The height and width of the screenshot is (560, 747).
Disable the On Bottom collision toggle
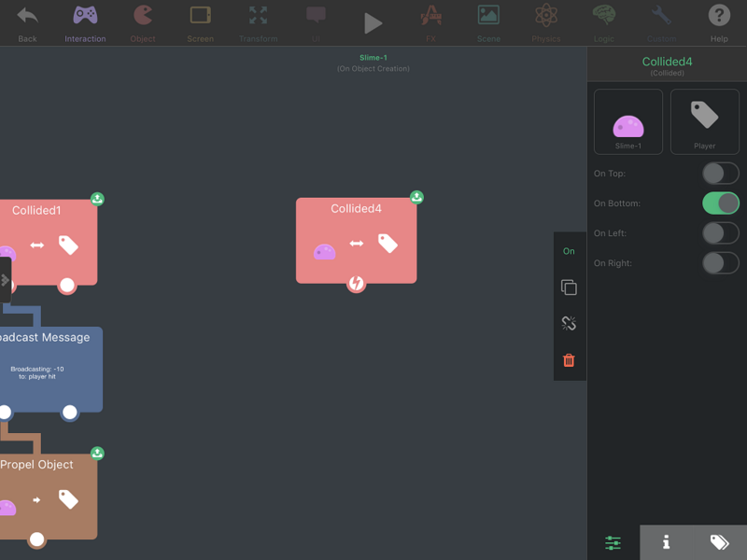click(x=720, y=203)
